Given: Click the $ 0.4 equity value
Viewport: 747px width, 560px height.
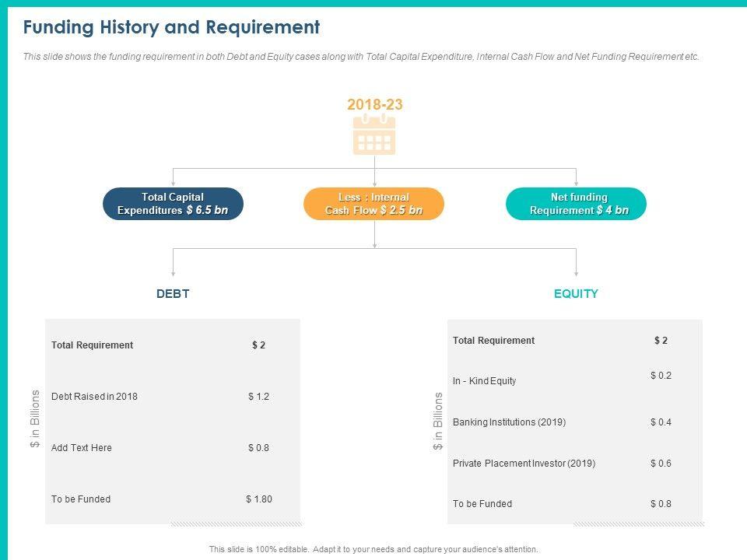Looking at the screenshot, I should [x=661, y=422].
